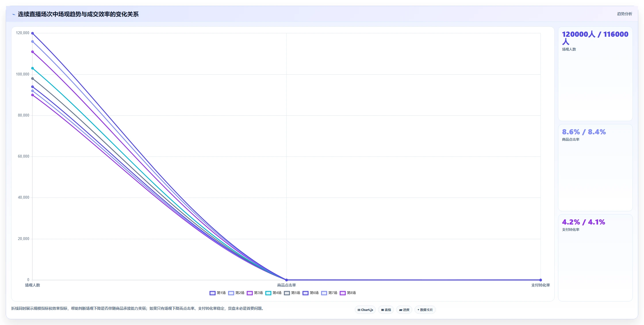644x325 pixels.
Task: Click the 场观人数 x-axis label
Action: (x=32, y=285)
